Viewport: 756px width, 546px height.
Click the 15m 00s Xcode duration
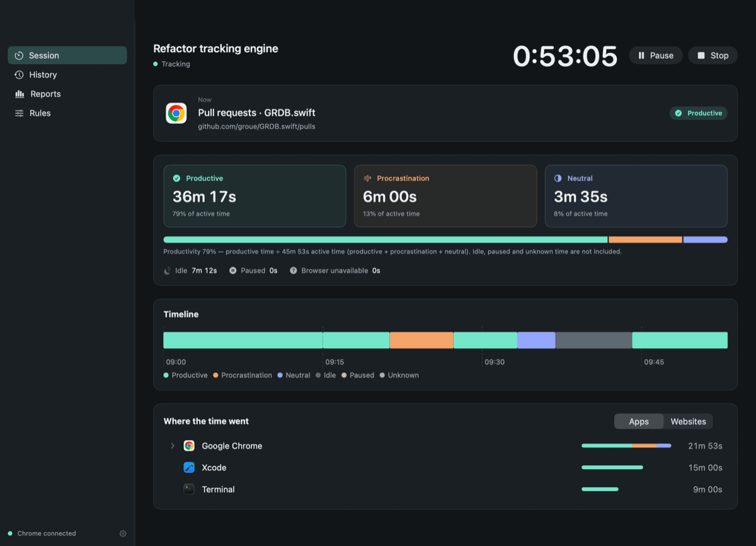point(706,468)
